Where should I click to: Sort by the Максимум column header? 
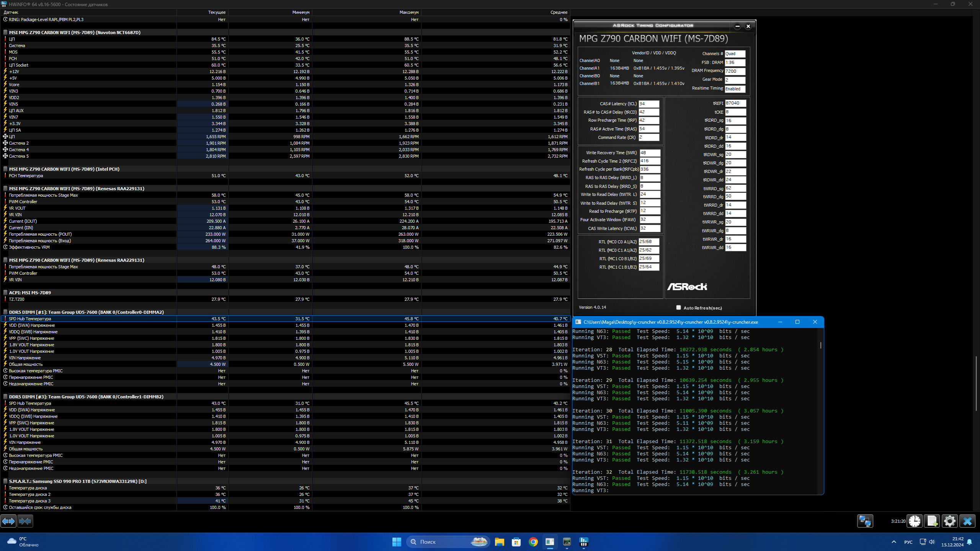pos(408,12)
